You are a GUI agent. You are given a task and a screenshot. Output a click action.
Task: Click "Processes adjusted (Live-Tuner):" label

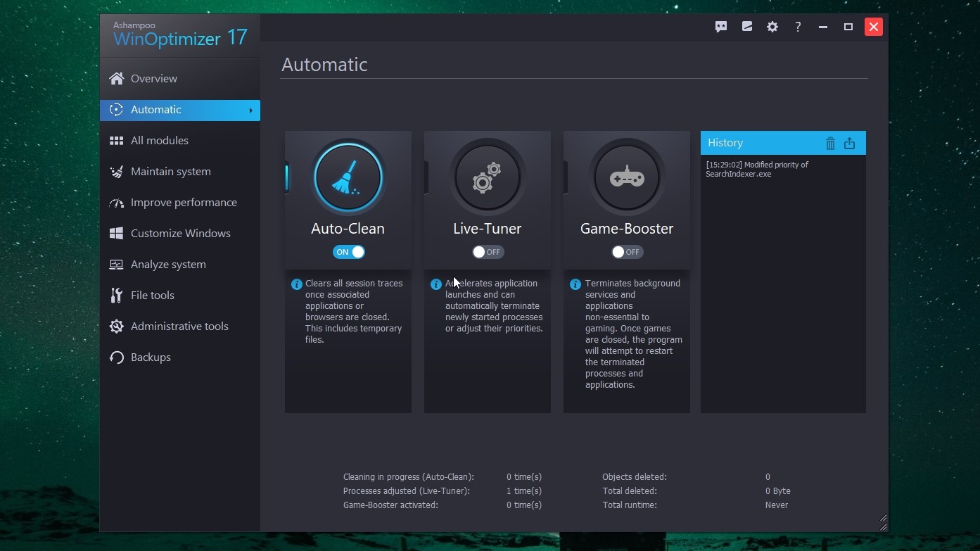pyautogui.click(x=407, y=491)
